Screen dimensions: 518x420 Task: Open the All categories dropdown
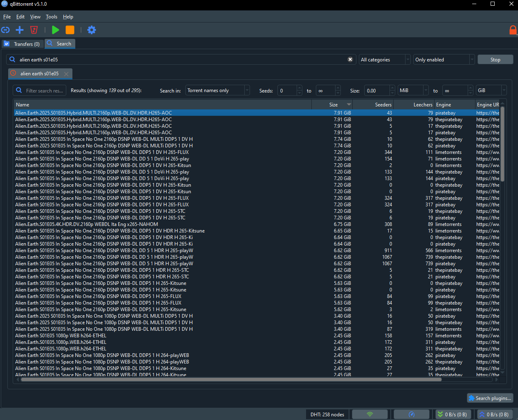(385, 59)
